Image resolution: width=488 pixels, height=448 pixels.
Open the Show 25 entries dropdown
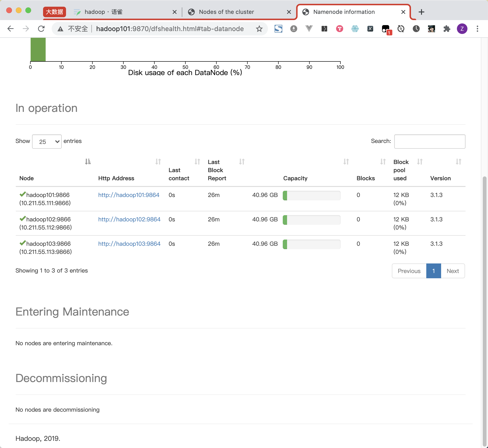coord(47,142)
